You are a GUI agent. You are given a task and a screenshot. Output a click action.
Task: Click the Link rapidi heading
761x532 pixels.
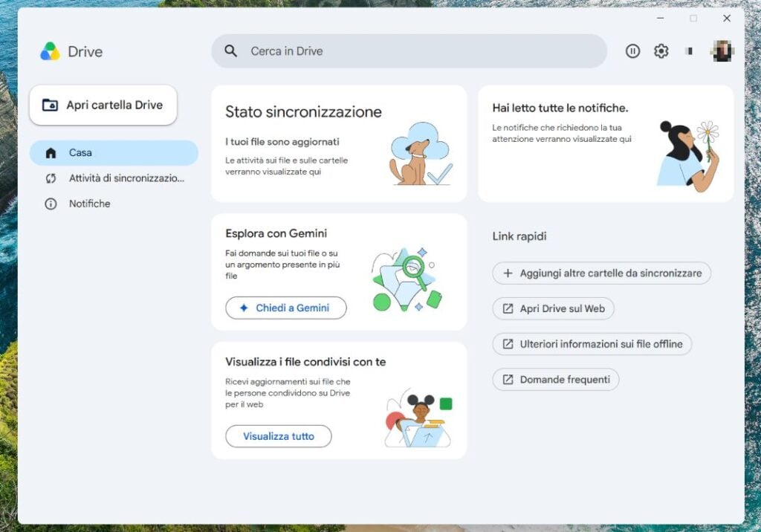[519, 236]
